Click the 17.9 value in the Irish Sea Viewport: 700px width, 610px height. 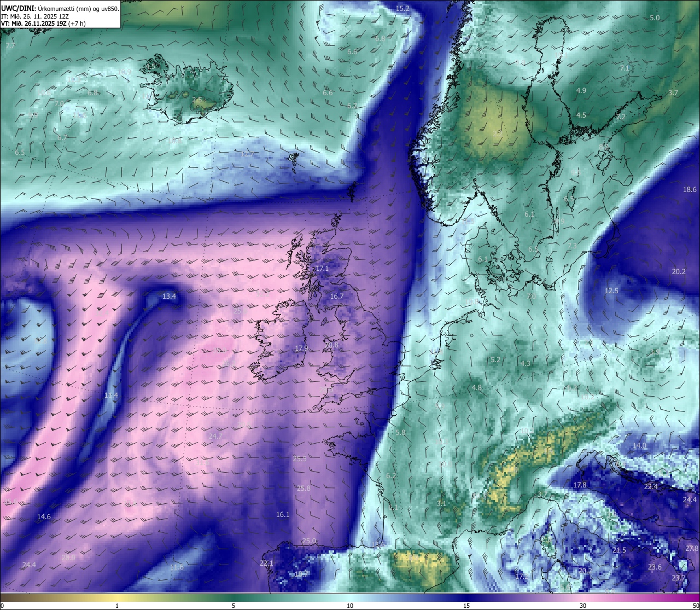(x=301, y=348)
